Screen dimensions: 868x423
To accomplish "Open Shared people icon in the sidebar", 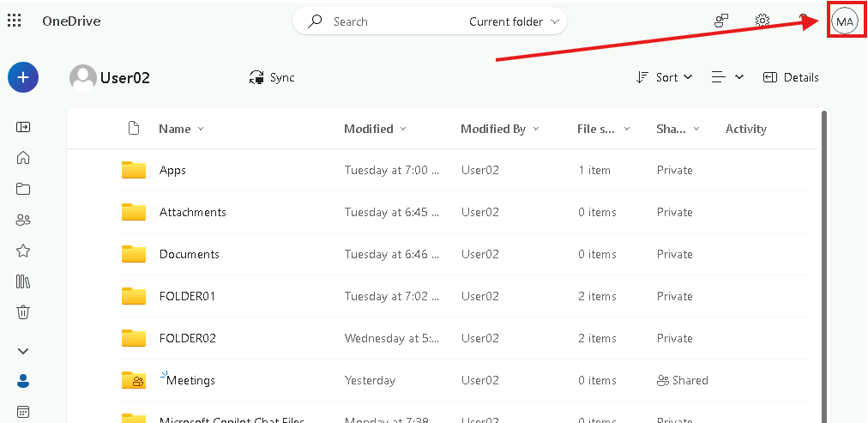I will tap(22, 220).
